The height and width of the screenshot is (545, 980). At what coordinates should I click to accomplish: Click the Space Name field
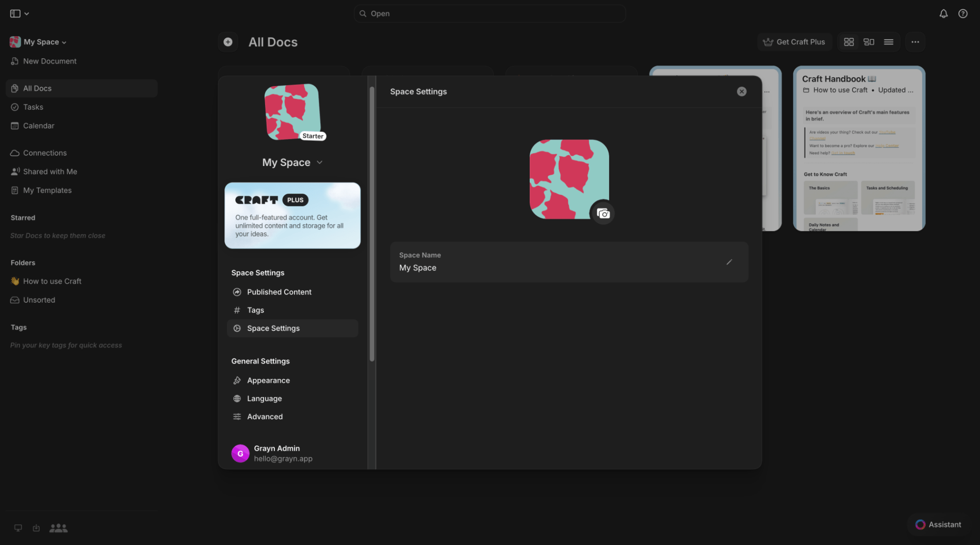coord(569,262)
